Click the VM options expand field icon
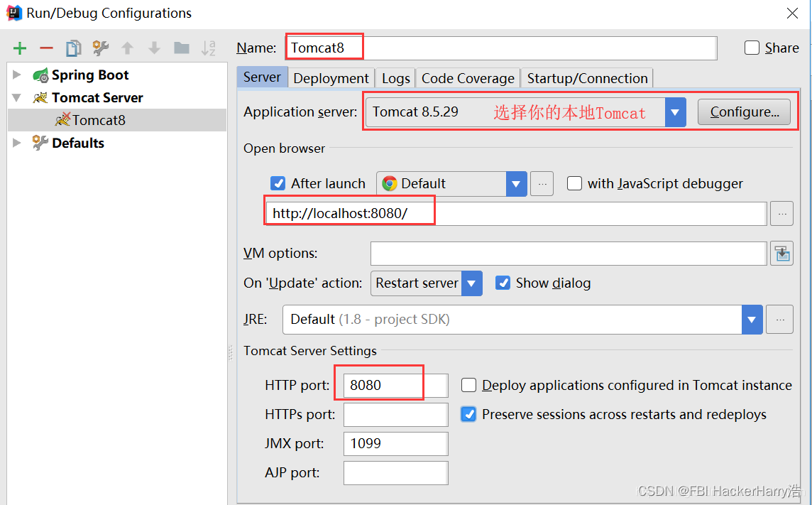The height and width of the screenshot is (505, 812). [782, 254]
